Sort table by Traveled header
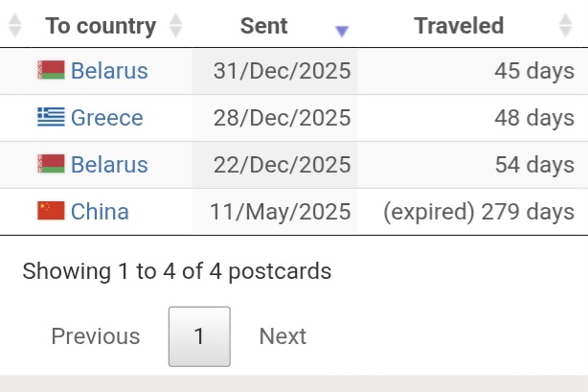This screenshot has height=392, width=588. point(459,26)
